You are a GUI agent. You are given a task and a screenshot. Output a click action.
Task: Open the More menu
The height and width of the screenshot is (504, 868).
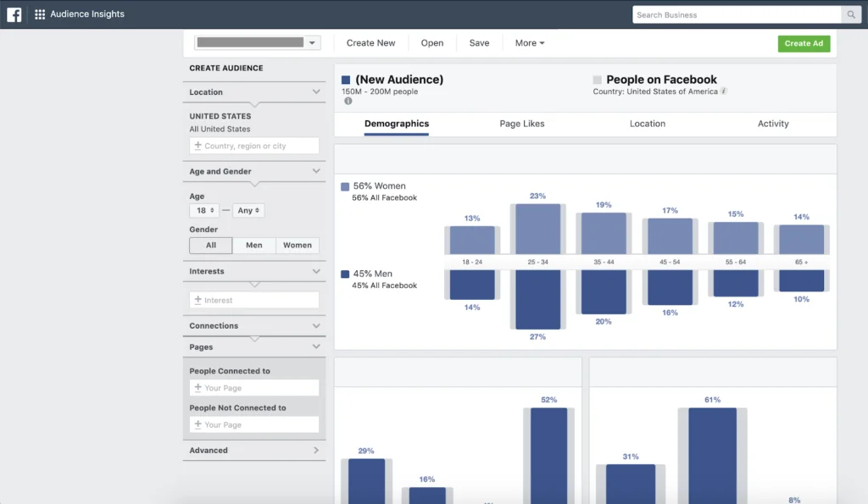530,43
